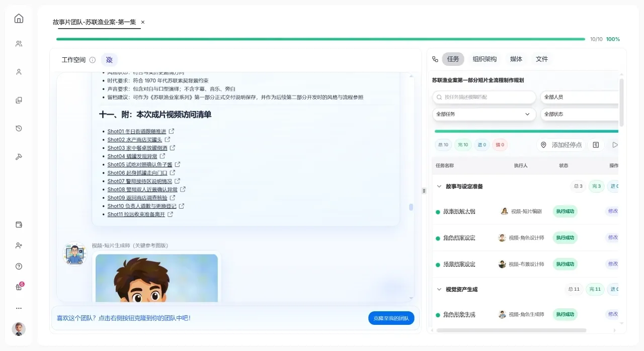Open the 全部任务 dropdown
644x351 pixels.
click(484, 114)
